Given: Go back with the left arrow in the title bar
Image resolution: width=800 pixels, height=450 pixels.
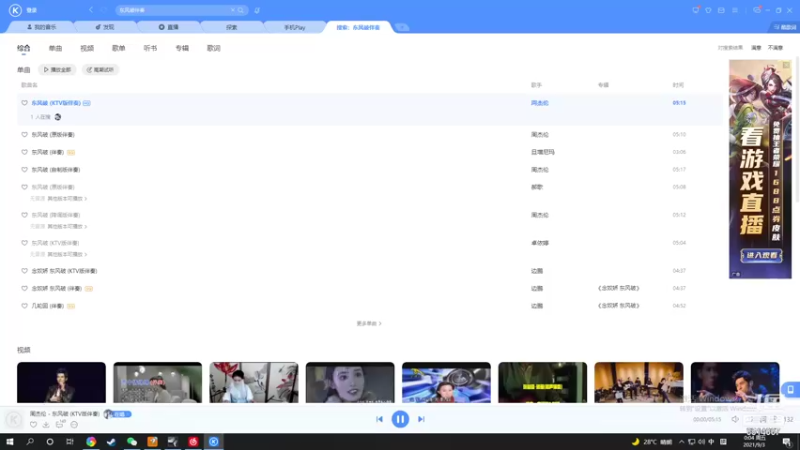Looking at the screenshot, I should coord(91,10).
